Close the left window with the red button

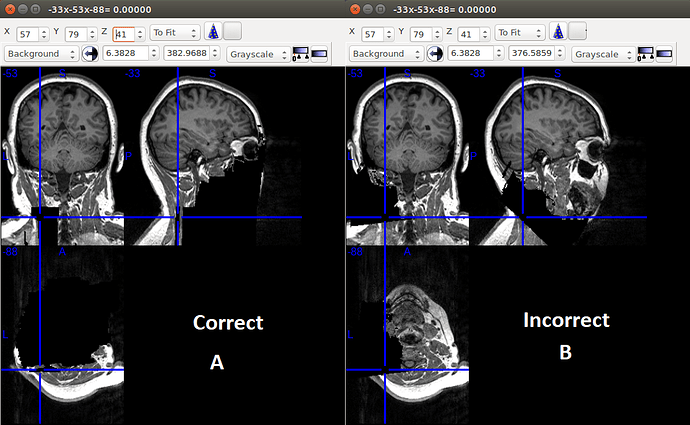pos(10,9)
